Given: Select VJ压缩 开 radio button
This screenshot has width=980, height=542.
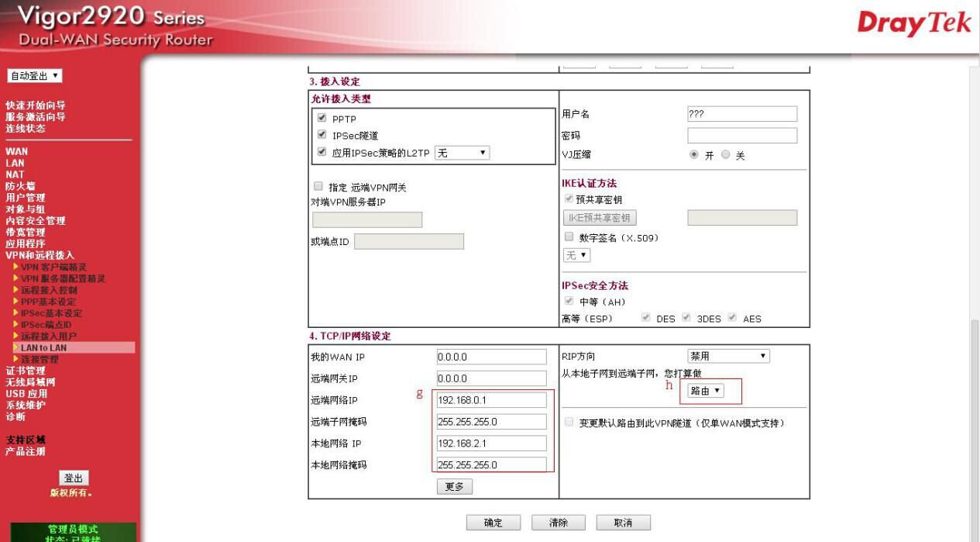Looking at the screenshot, I should click(x=694, y=155).
